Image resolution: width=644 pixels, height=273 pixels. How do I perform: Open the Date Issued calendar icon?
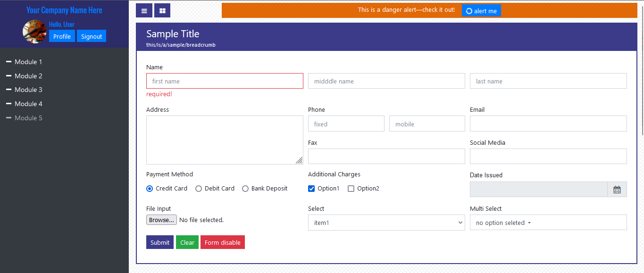617,190
